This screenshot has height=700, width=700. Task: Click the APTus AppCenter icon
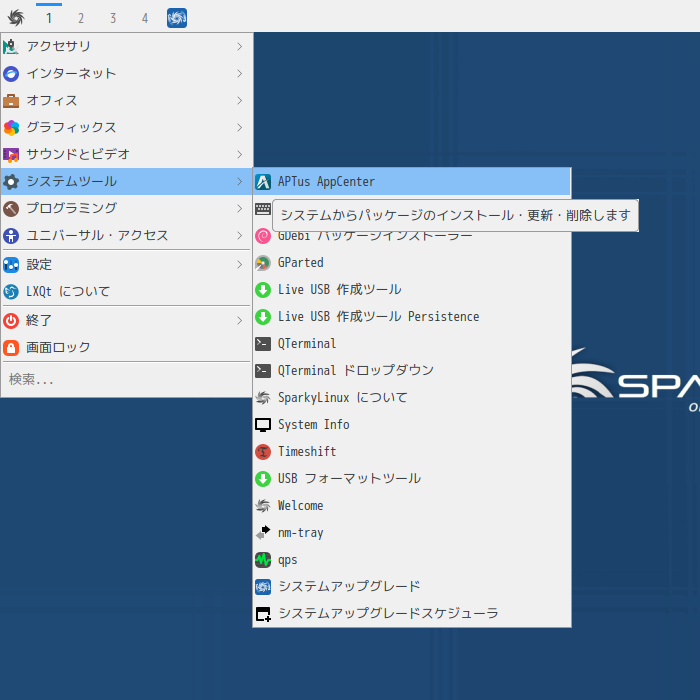click(x=263, y=182)
